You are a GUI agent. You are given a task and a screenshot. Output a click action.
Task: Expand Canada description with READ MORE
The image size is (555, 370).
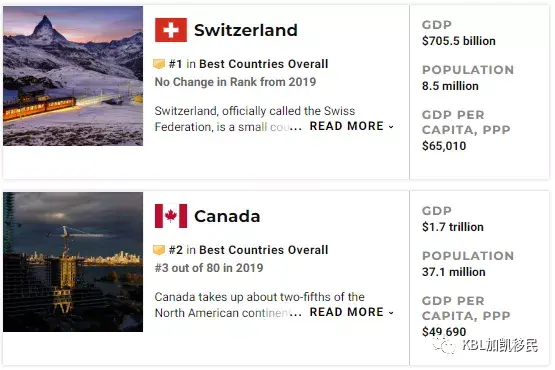347,312
